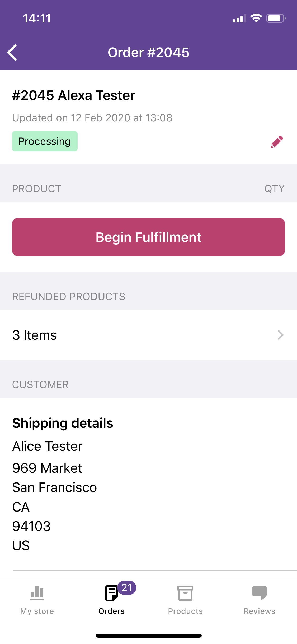The width and height of the screenshot is (297, 644).
Task: Tap the Wi-Fi status icon
Action: point(256,18)
